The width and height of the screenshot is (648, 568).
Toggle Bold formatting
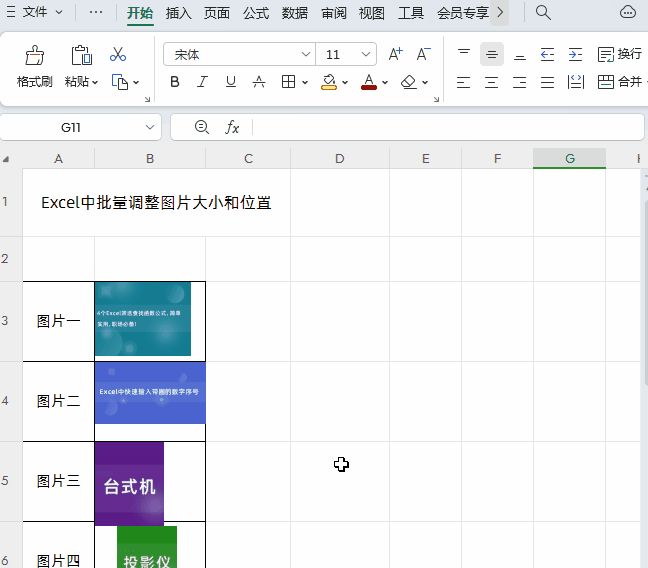click(175, 82)
